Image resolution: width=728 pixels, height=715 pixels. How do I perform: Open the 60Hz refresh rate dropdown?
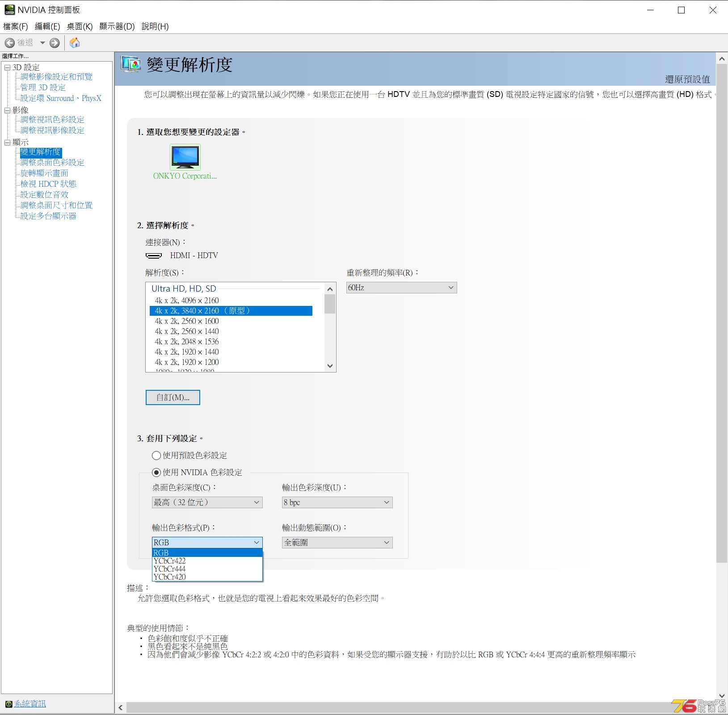402,288
